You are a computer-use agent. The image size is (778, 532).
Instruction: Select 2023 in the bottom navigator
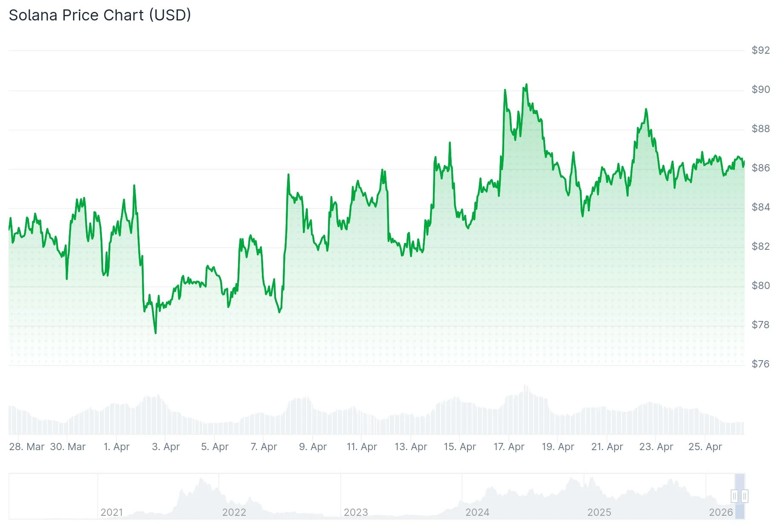pos(356,512)
